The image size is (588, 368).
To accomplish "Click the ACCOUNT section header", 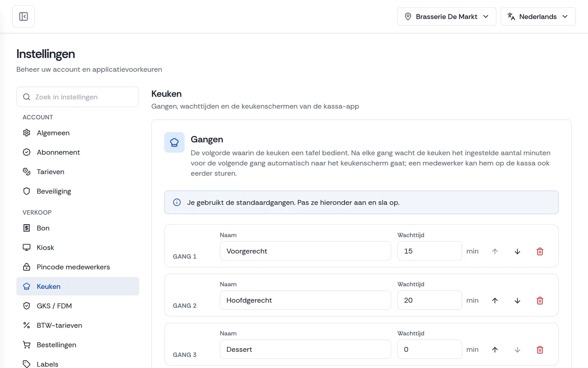I will click(38, 117).
